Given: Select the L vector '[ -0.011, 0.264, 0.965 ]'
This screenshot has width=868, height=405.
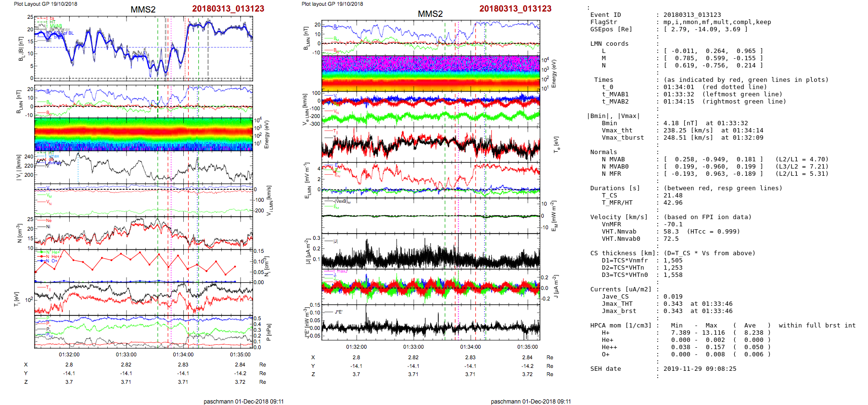Looking at the screenshot, I should [x=714, y=51].
